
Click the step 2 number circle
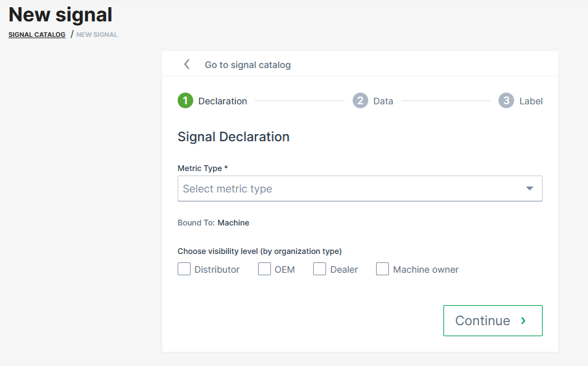coord(360,100)
